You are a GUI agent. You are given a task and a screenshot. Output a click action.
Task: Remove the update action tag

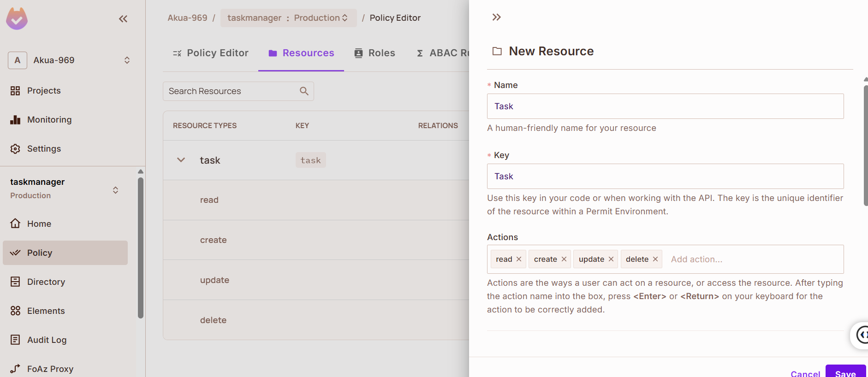pyautogui.click(x=611, y=259)
